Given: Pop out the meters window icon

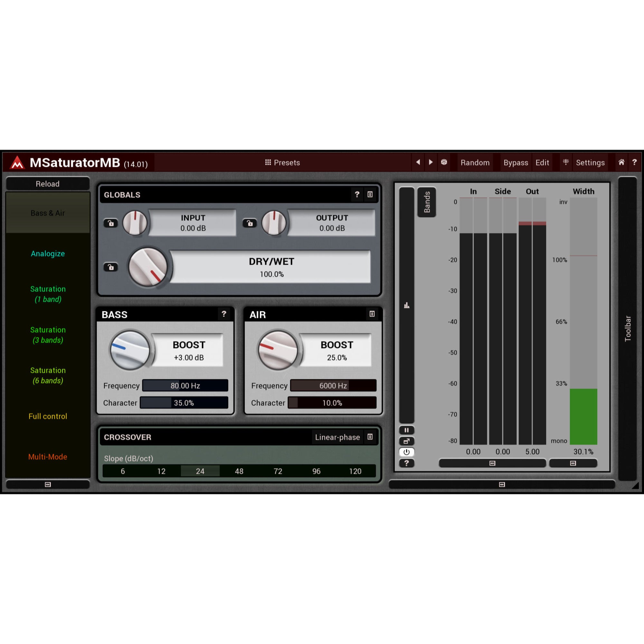Looking at the screenshot, I should coord(407,441).
